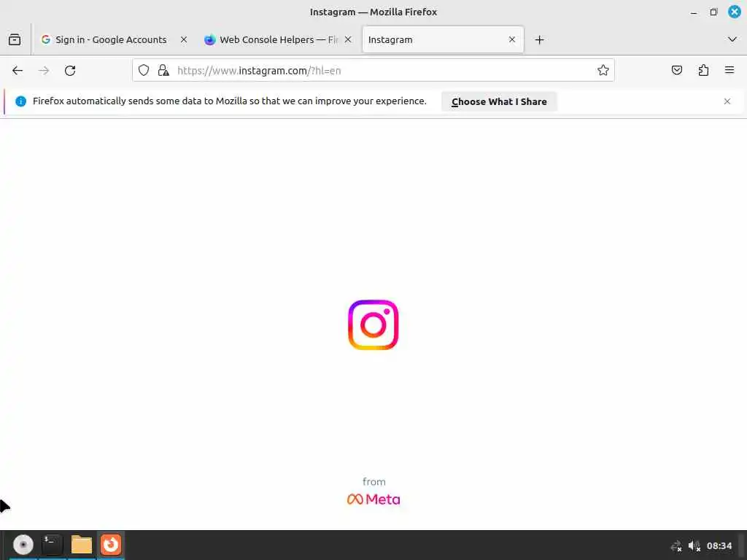Switch to Web Console Helpers tab

tap(278, 39)
